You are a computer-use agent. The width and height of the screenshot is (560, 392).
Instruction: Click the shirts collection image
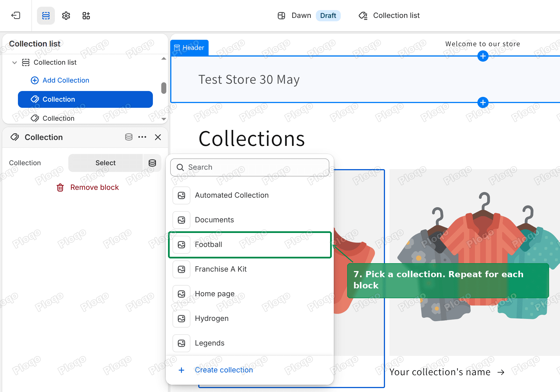pyautogui.click(x=475, y=262)
